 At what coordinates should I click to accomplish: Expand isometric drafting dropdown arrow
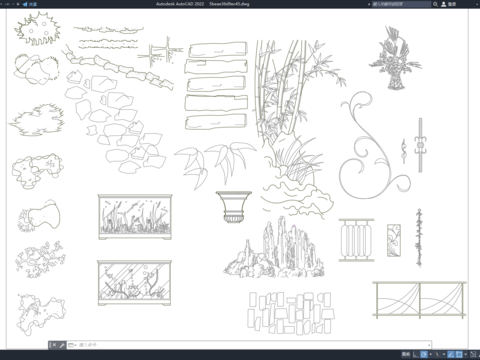(444, 354)
